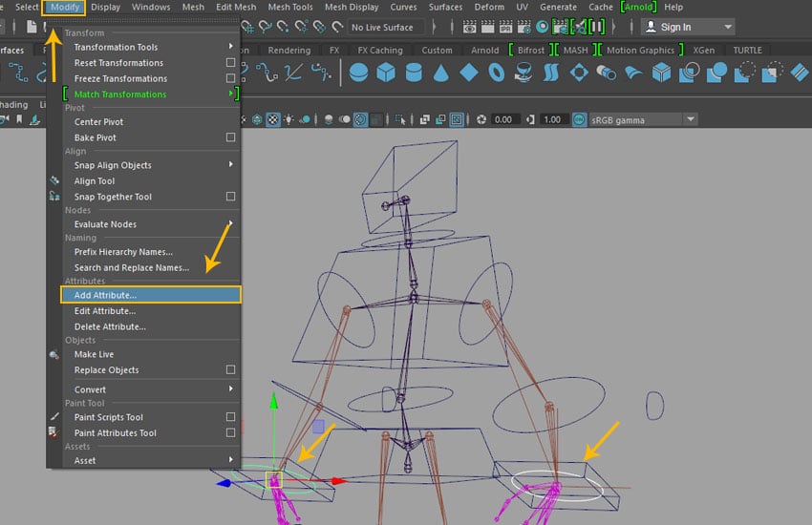This screenshot has width=812, height=525.
Task: Select the NURBS cone shelf icon
Action: coord(441,73)
